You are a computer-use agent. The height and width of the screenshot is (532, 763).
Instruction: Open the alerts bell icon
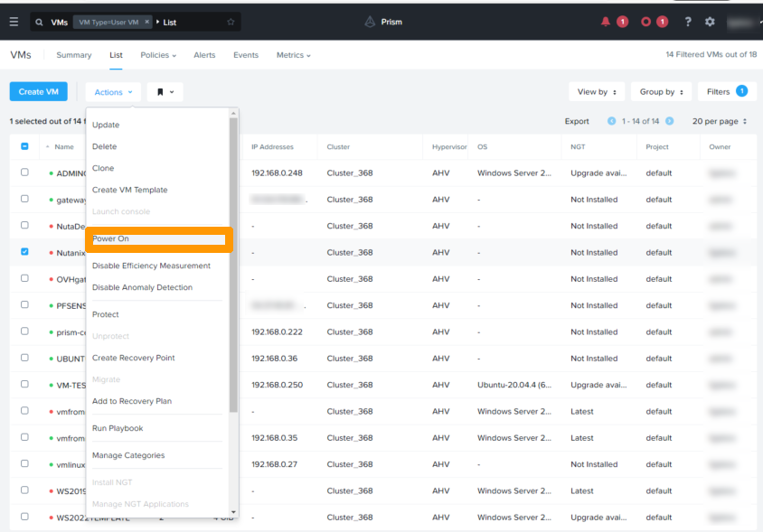coord(606,22)
